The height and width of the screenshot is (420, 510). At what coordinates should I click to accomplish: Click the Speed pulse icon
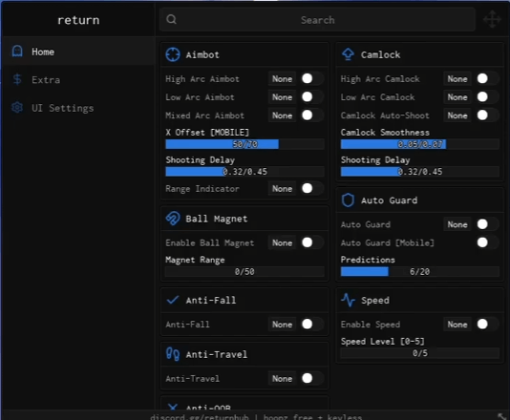(x=348, y=300)
